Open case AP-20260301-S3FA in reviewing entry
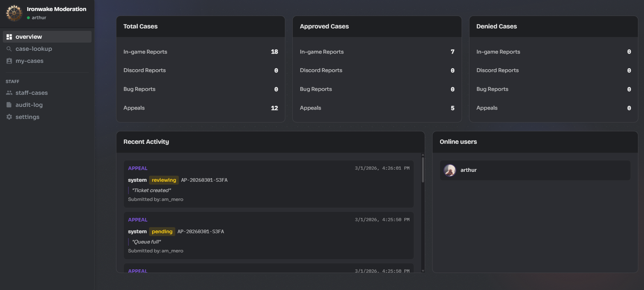This screenshot has height=290, width=644. click(204, 180)
